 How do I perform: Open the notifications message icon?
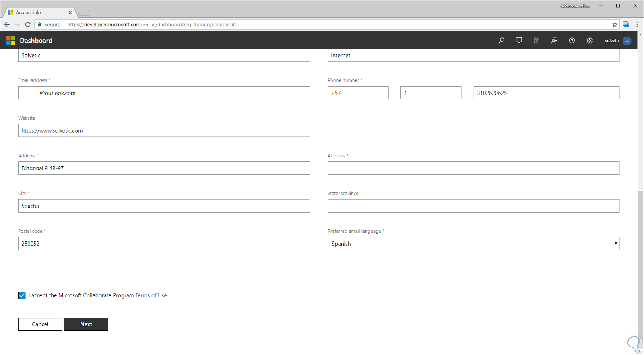coord(519,41)
